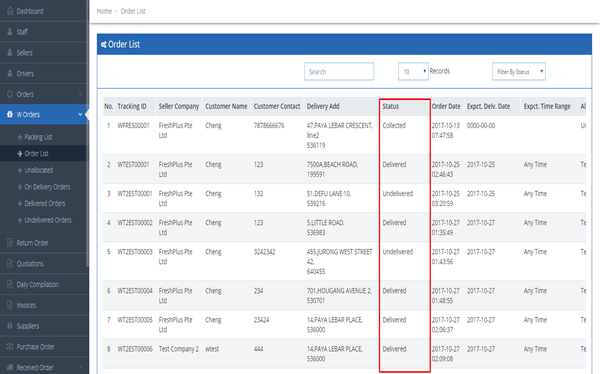The height and width of the screenshot is (374, 600).
Task: Click arrow icon beside Order List submenu
Action: [20, 154]
